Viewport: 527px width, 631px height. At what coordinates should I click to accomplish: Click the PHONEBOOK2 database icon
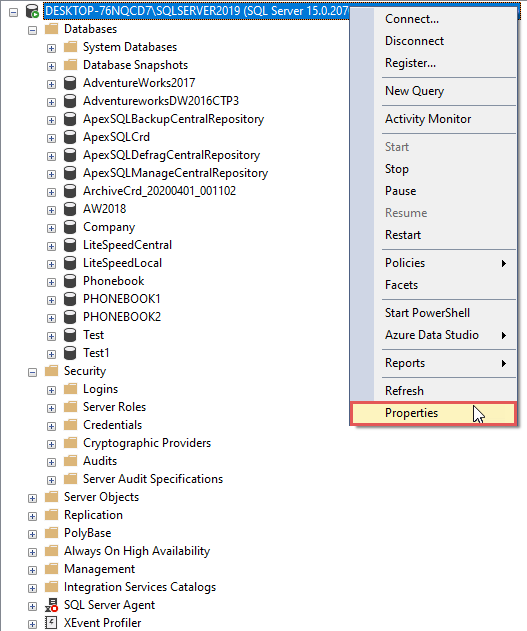point(70,317)
